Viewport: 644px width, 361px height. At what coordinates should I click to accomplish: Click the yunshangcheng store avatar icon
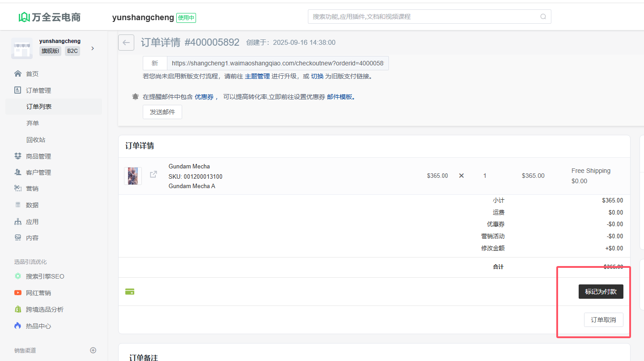pyautogui.click(x=22, y=48)
